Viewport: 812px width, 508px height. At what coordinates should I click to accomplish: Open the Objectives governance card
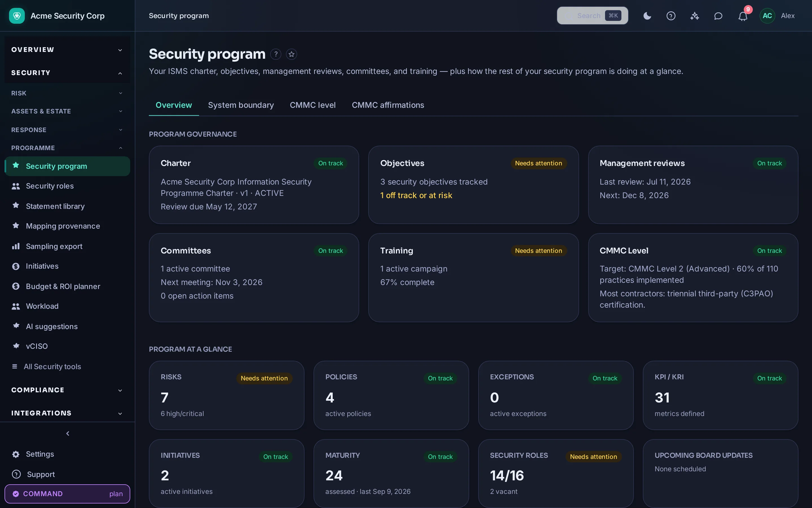click(x=473, y=185)
